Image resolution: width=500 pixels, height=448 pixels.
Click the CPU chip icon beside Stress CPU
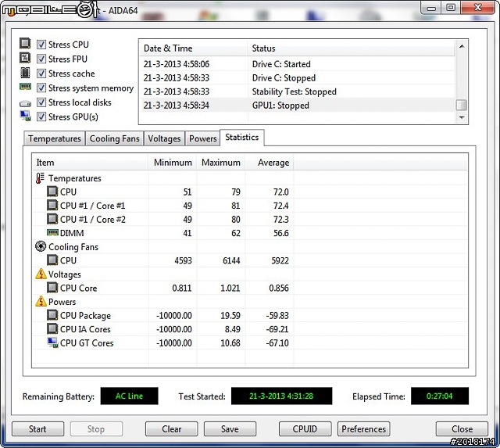[x=25, y=44]
